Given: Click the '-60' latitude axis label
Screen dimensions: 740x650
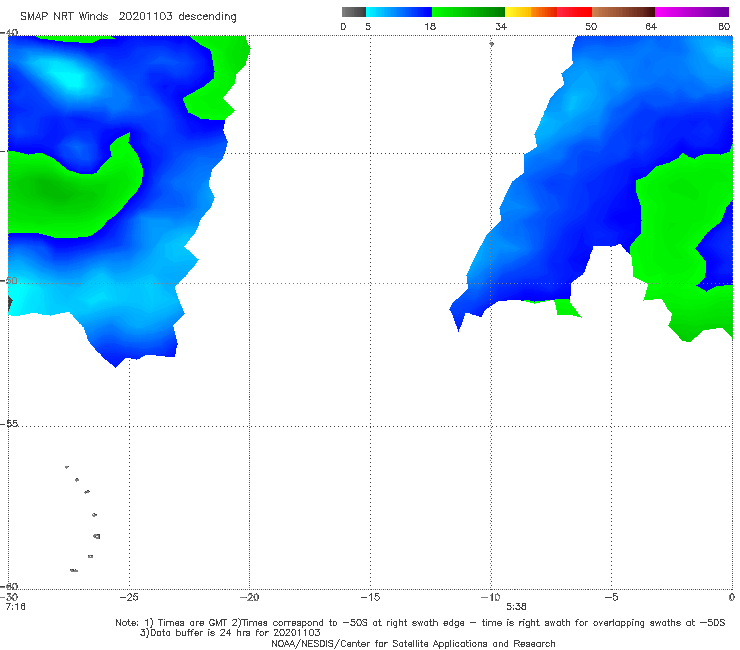Looking at the screenshot, I should tap(9, 587).
